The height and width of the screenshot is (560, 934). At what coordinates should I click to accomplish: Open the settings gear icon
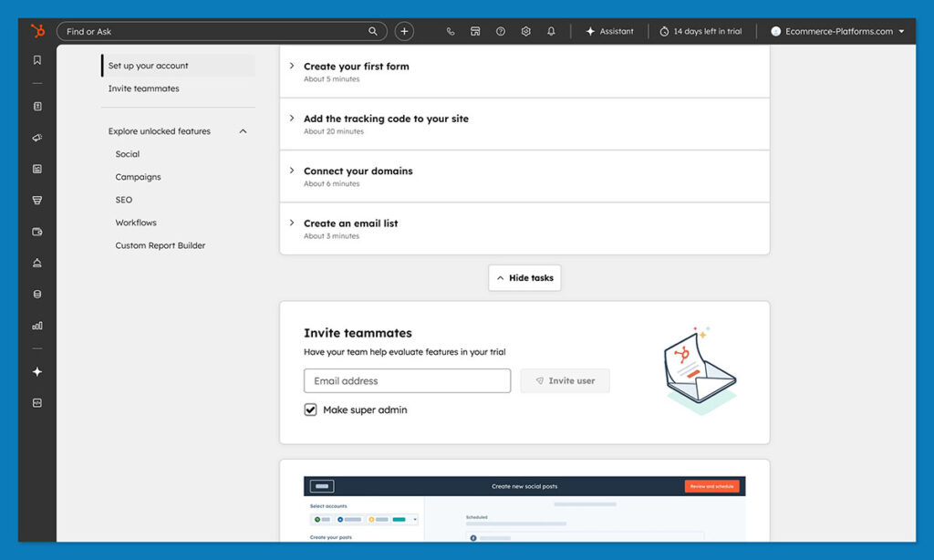tap(525, 30)
